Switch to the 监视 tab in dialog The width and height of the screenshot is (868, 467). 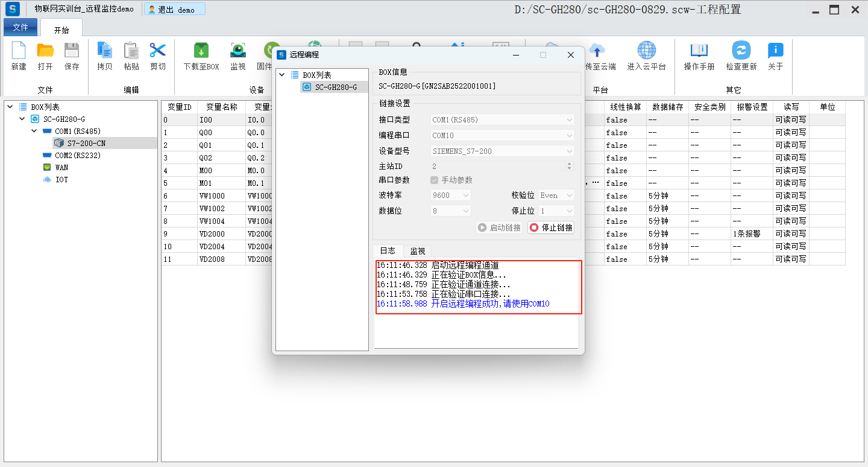(418, 251)
